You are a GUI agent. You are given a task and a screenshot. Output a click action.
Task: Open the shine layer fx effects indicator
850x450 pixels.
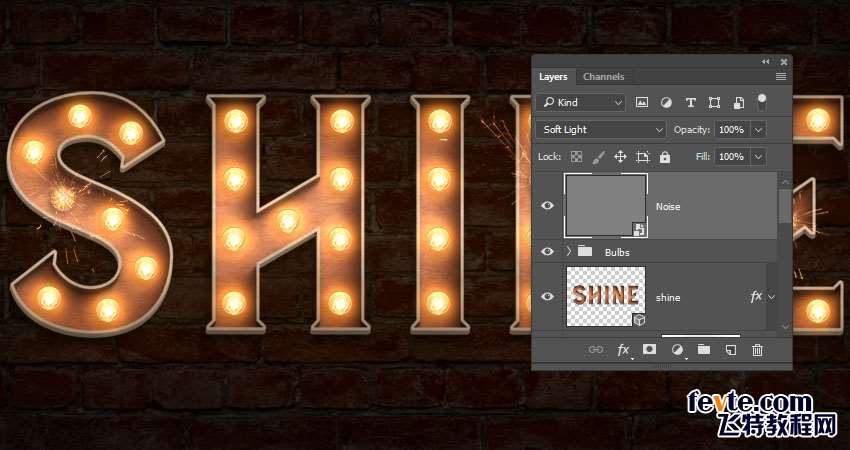[756, 297]
